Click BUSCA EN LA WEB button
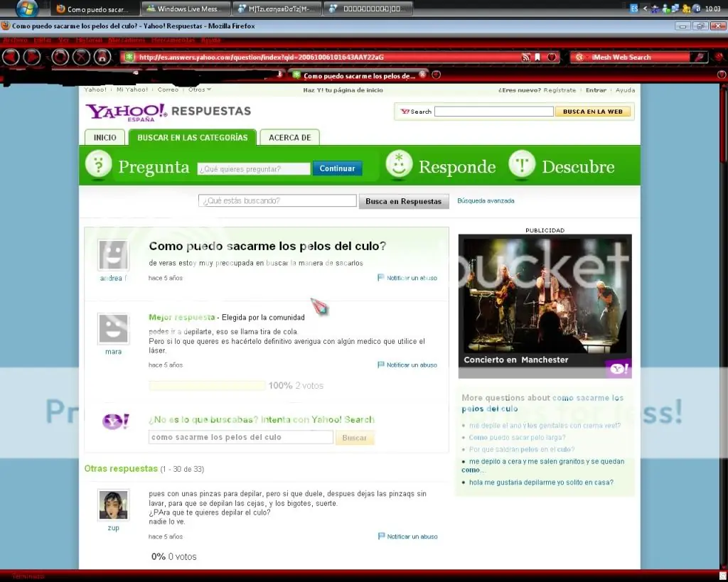This screenshot has height=582, width=728. coord(592,112)
